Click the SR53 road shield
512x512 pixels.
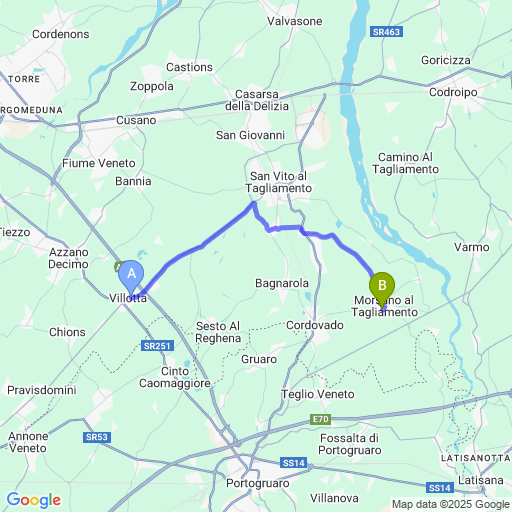[x=97, y=437]
